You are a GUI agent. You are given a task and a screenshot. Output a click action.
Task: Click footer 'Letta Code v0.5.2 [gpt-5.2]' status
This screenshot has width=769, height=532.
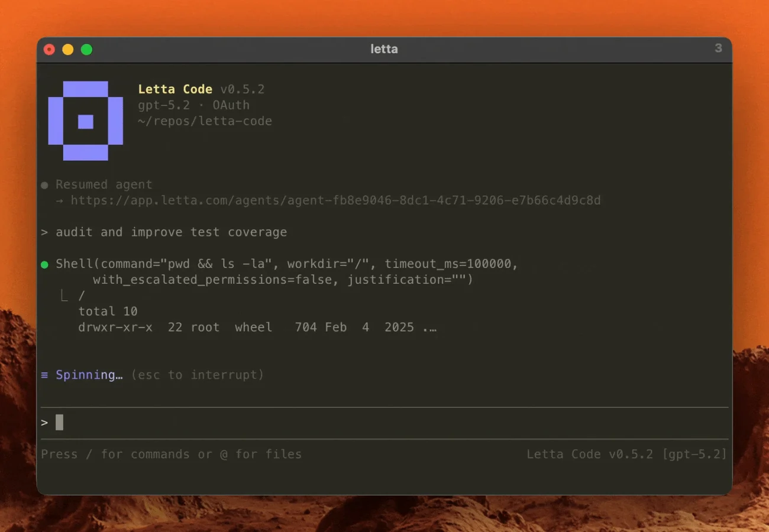coord(627,454)
